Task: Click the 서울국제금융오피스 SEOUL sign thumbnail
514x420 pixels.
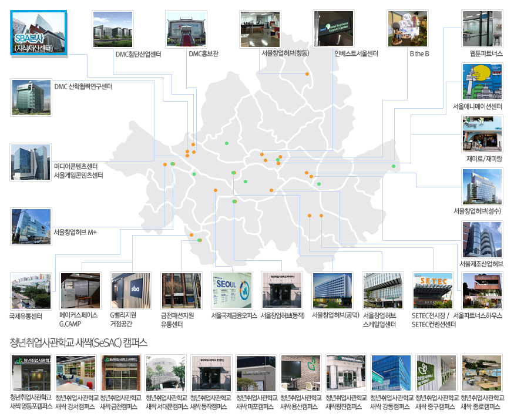Action: [x=232, y=290]
